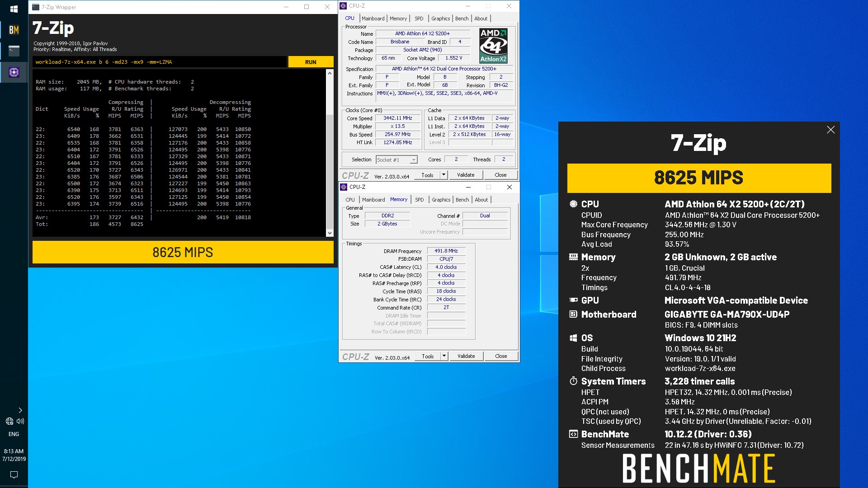Click the OS Windows logo icon in BenchMate panel
868x488 pixels.
tap(573, 338)
